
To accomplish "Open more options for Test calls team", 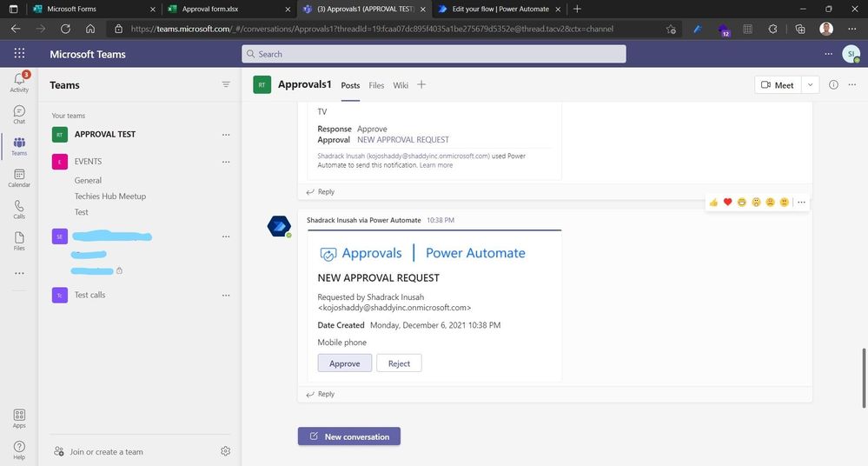I will [226, 296].
